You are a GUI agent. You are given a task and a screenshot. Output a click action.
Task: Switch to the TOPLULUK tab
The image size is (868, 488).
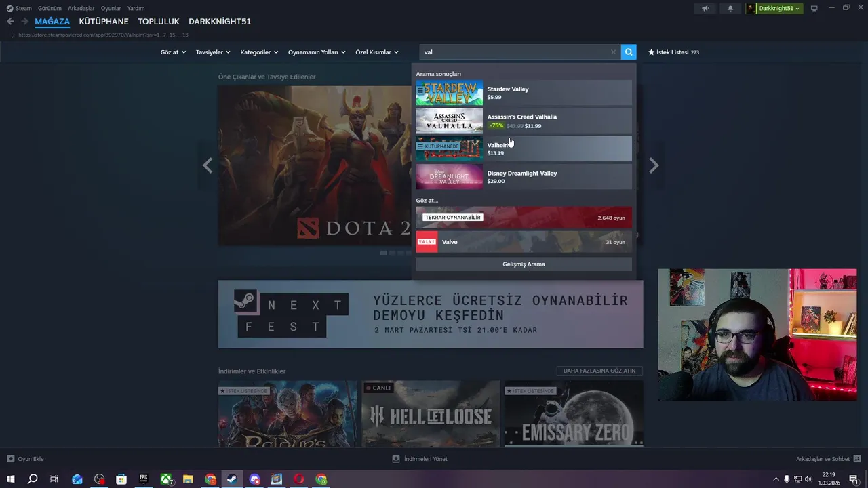[159, 22]
